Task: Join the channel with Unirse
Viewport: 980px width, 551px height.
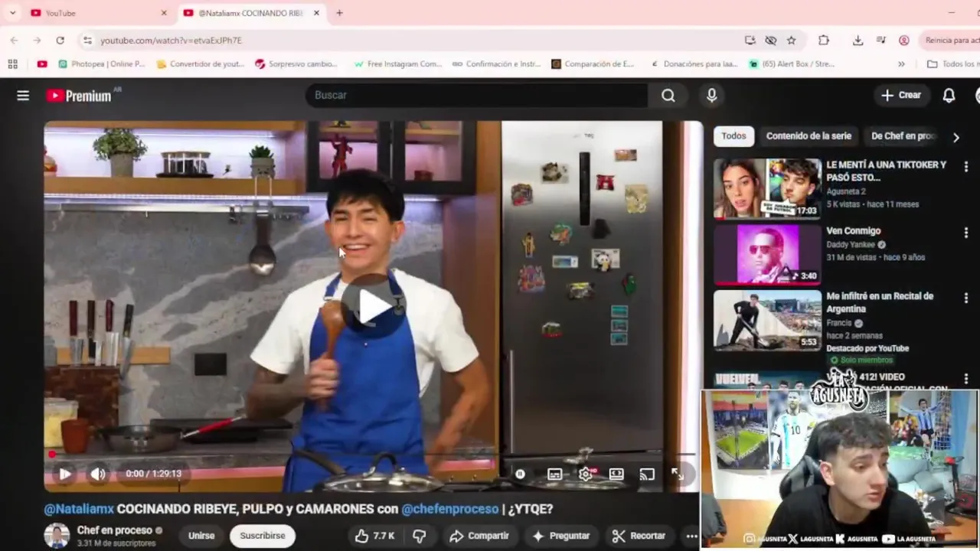Action: 201,536
